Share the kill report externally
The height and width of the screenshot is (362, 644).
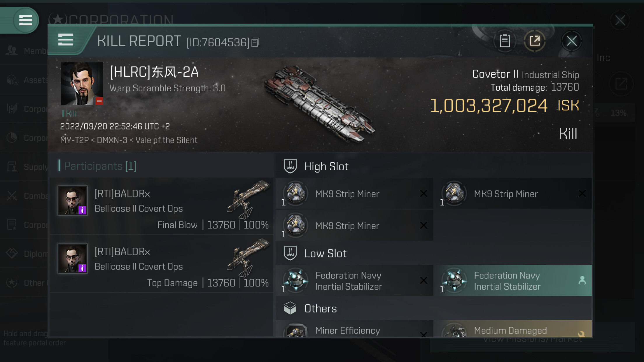coord(535,41)
